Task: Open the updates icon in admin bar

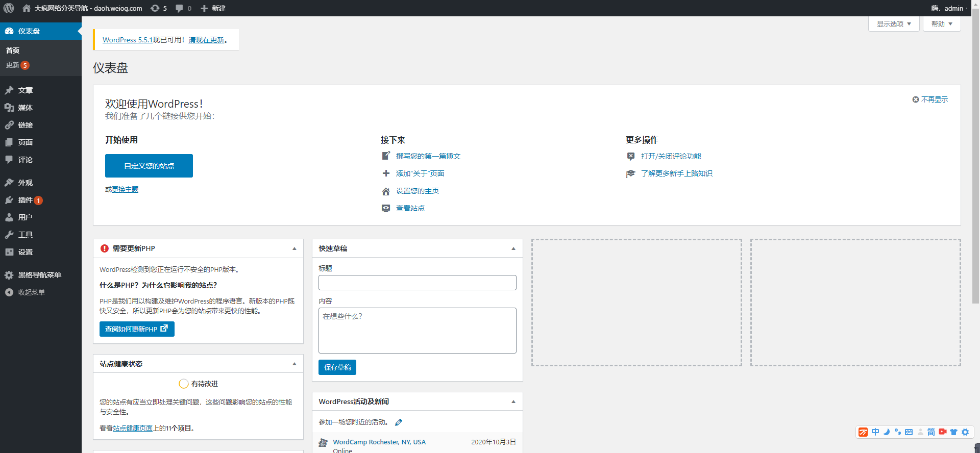Action: pos(155,8)
